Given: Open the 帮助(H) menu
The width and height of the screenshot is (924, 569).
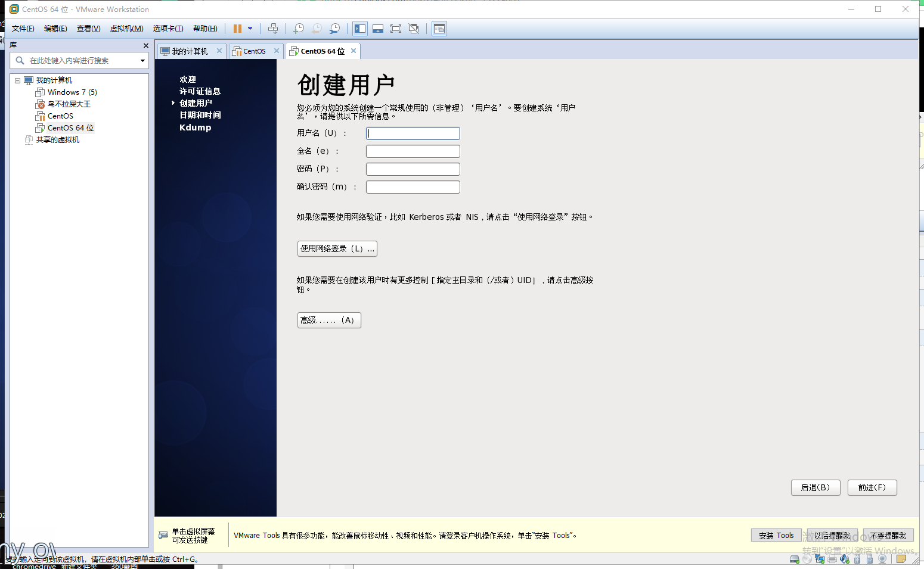Looking at the screenshot, I should tap(205, 29).
